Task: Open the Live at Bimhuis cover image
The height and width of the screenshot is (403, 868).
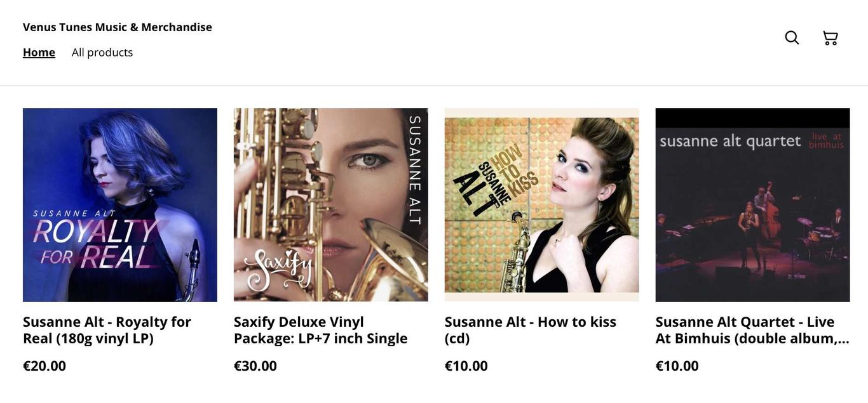Action: [753, 205]
